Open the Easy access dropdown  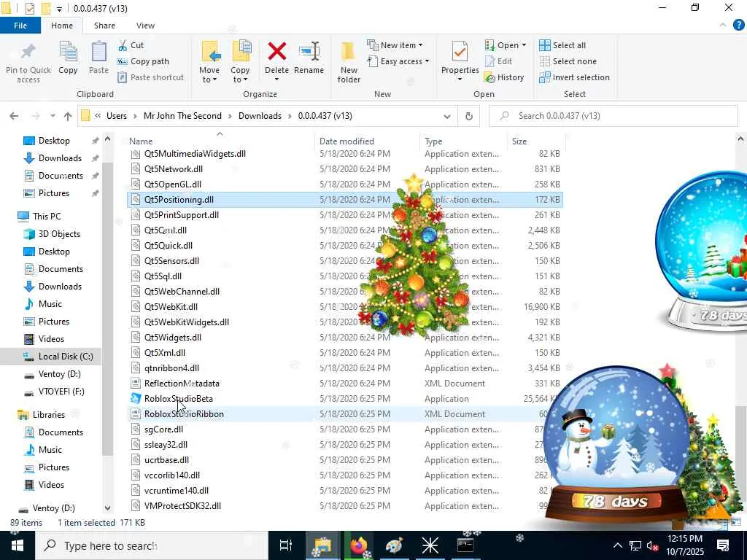coord(398,61)
